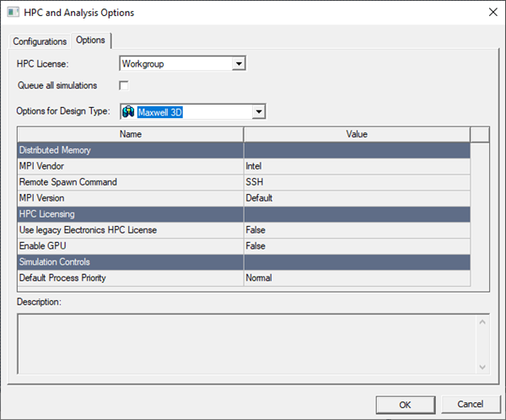Image resolution: width=506 pixels, height=420 pixels.
Task: Click the Description scrollbar up arrow
Action: point(482,322)
